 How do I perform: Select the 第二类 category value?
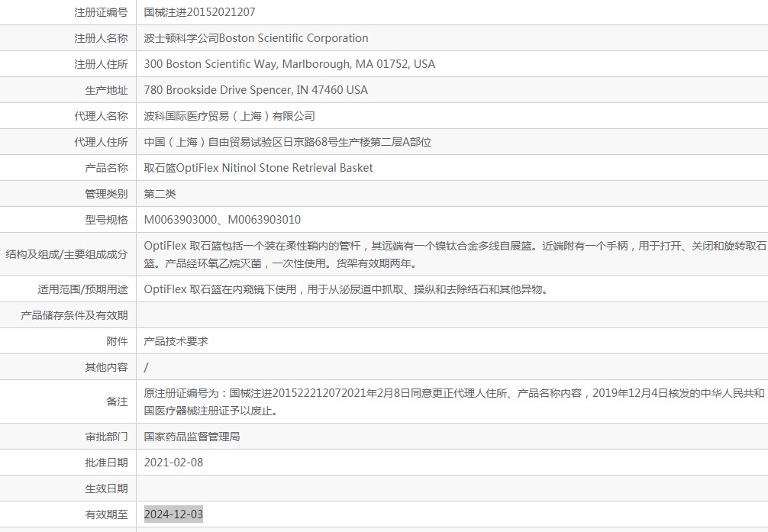tap(160, 194)
